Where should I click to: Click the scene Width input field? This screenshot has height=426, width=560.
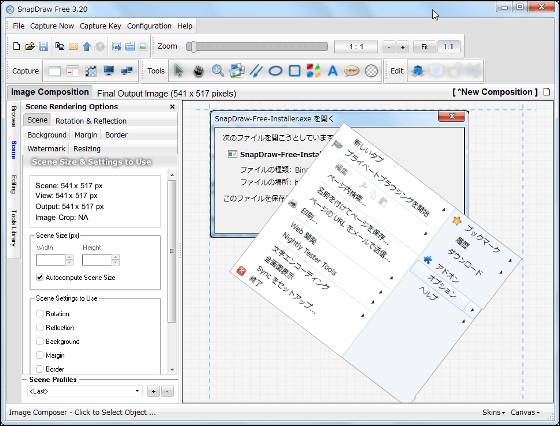click(51, 260)
